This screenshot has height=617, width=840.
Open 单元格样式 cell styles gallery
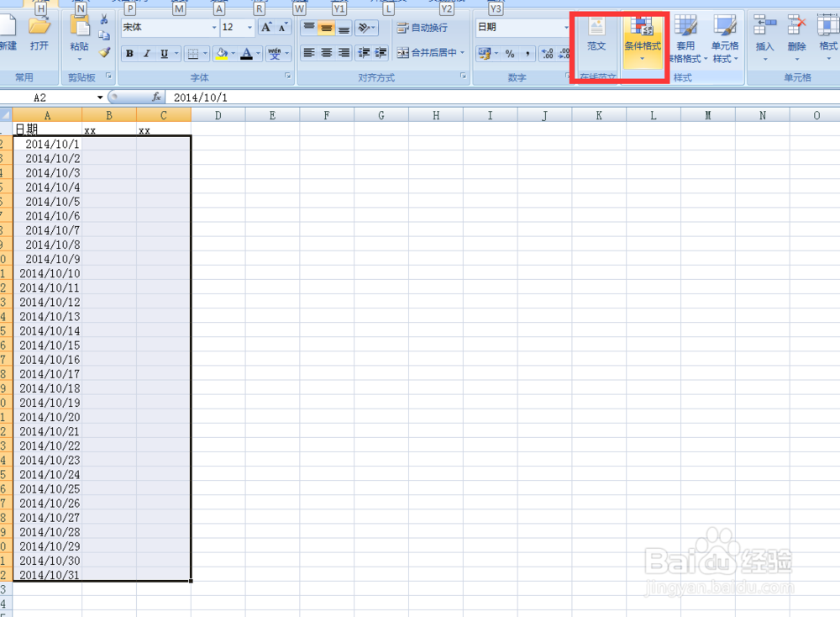point(725,39)
